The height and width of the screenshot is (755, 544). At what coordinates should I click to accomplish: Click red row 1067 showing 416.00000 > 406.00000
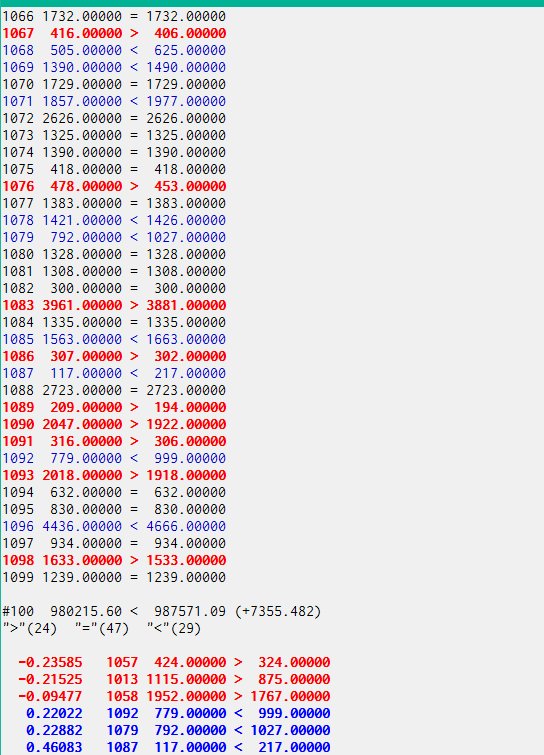[x=114, y=33]
